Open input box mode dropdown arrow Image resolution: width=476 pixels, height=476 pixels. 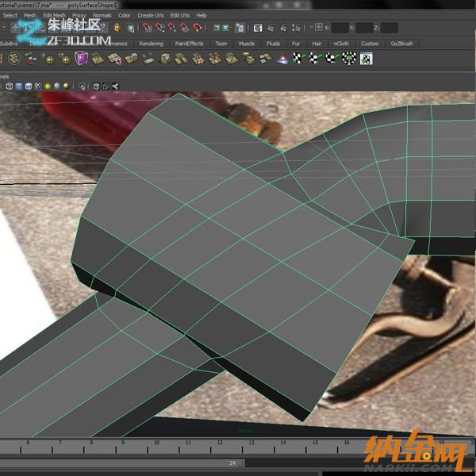311,28
